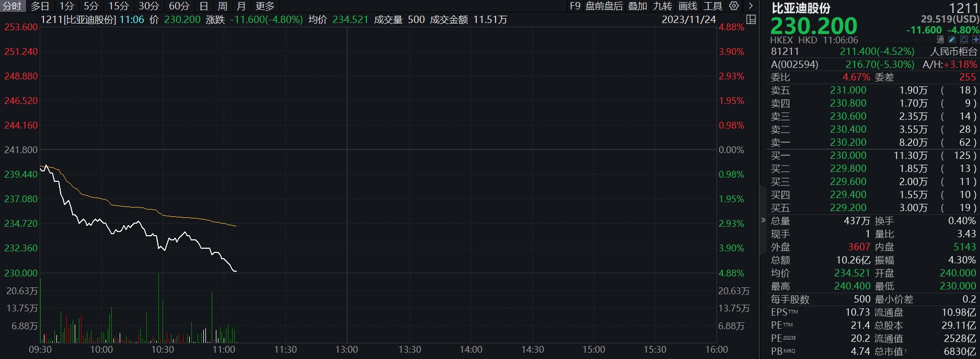Viewport: 980px width, 359px height.
Task: Click A/H premium +3.18% value
Action: point(960,65)
